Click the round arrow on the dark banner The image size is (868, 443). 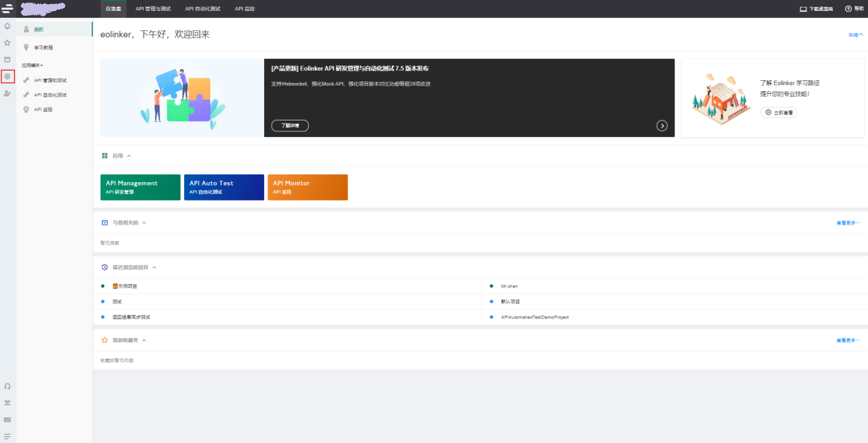pyautogui.click(x=661, y=125)
